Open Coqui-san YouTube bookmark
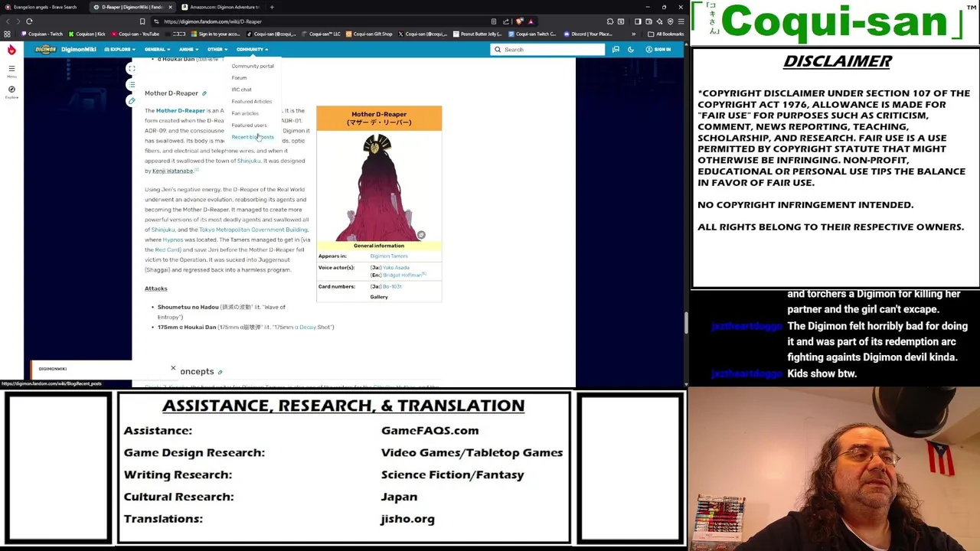 [x=136, y=34]
